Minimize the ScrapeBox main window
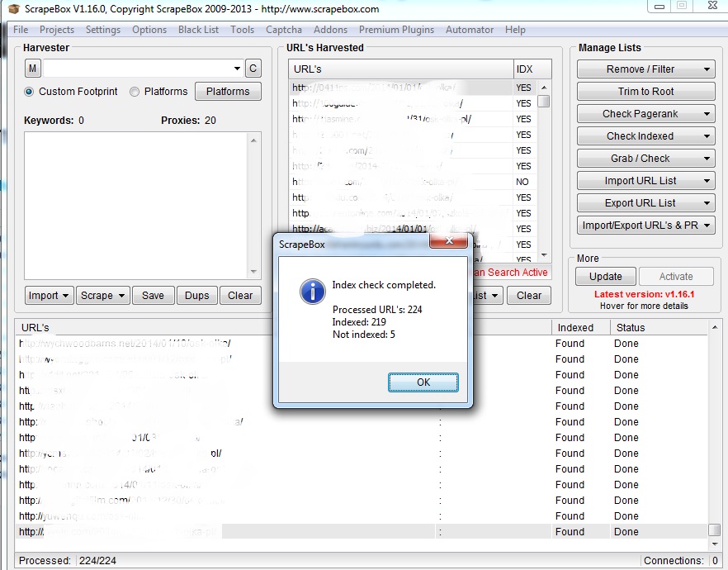The height and width of the screenshot is (570, 728). (x=659, y=6)
